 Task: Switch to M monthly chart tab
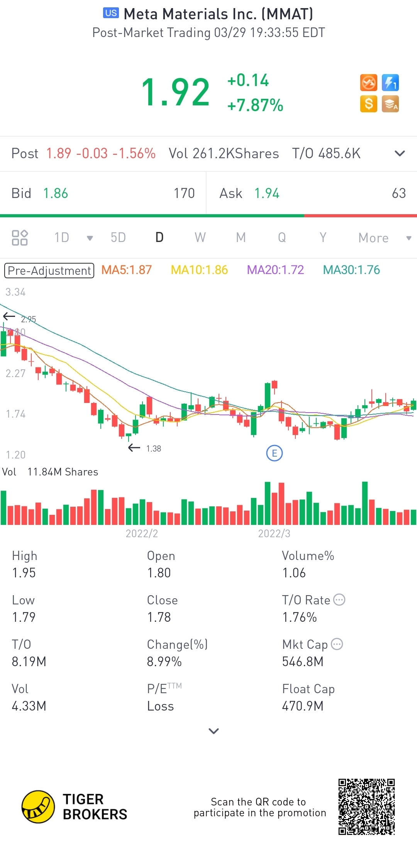241,237
